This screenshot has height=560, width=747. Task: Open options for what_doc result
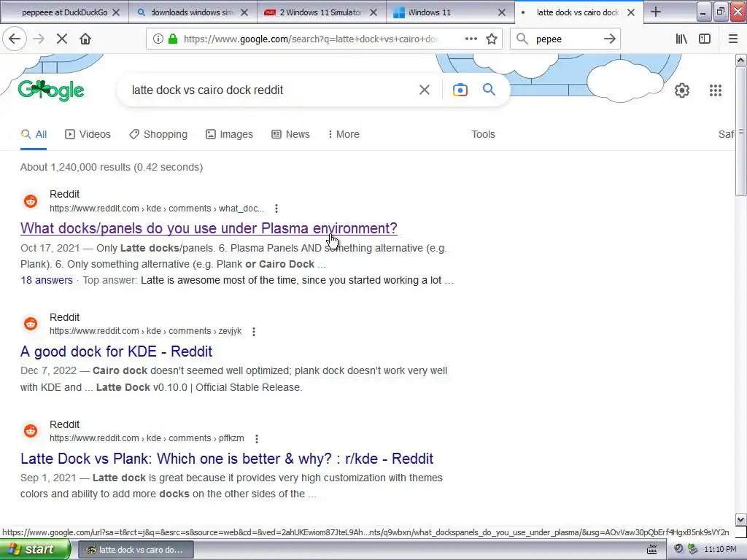(276, 209)
